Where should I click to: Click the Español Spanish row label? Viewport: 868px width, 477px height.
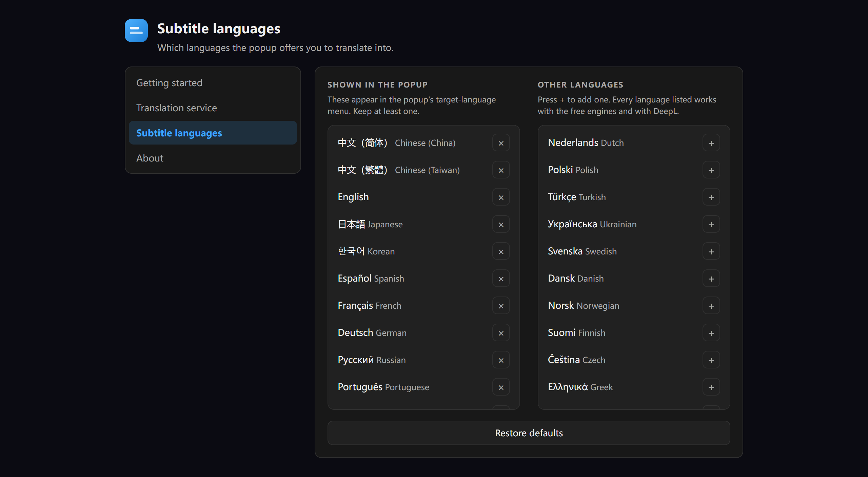371,279
